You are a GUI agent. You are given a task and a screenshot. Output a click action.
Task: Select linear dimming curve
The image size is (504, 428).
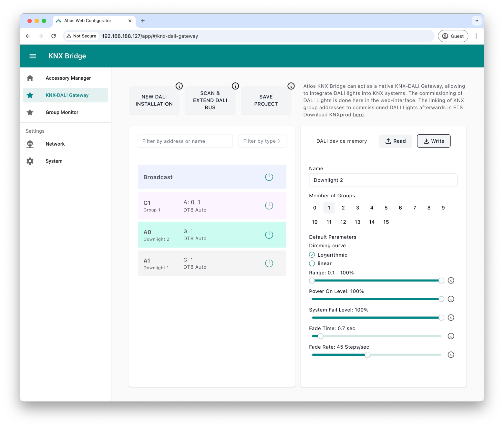312,263
